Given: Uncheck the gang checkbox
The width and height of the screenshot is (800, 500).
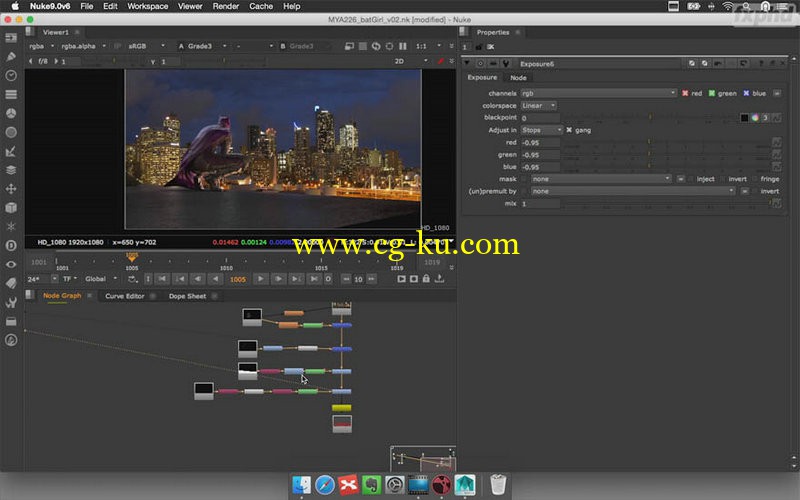Looking at the screenshot, I should point(569,130).
